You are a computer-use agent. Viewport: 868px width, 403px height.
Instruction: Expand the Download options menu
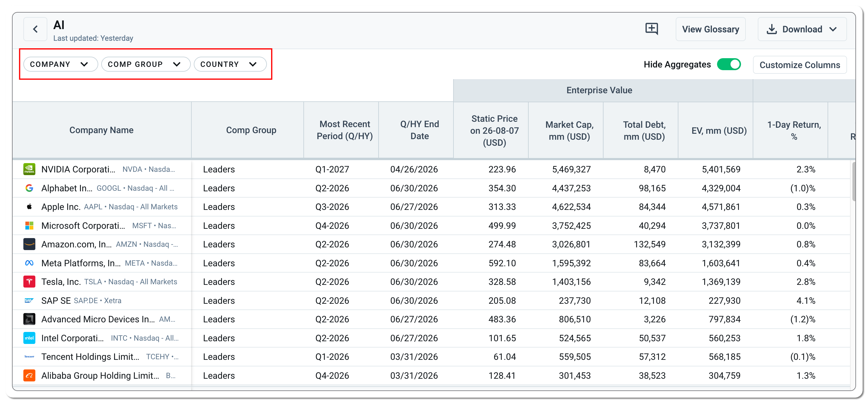pyautogui.click(x=802, y=29)
